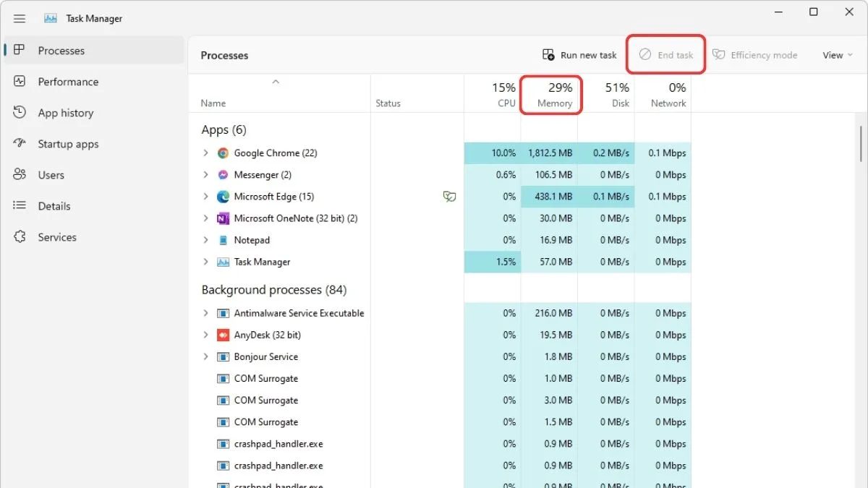
Task: Switch to the Details page
Action: pyautogui.click(x=94, y=206)
